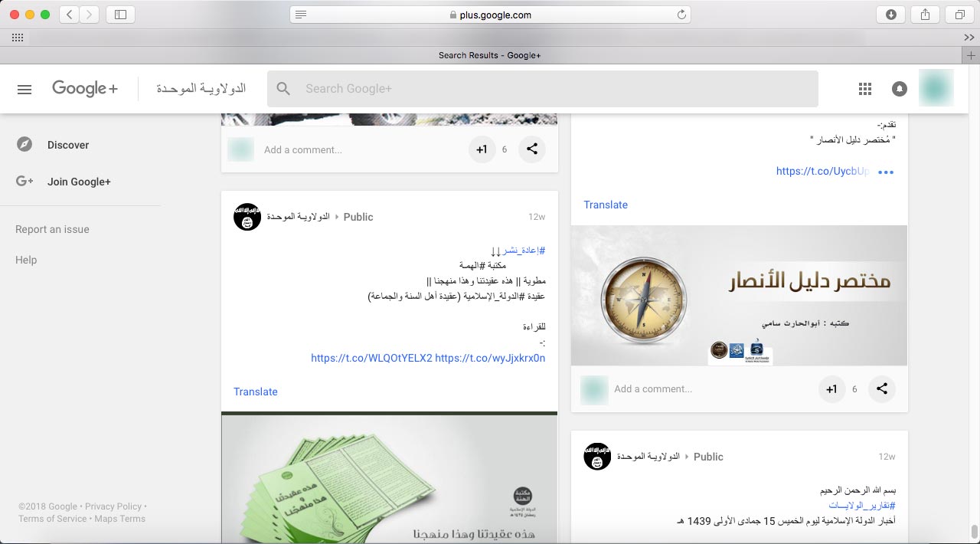Toggle the Safari sidebar button
This screenshot has width=980, height=544.
tap(120, 15)
